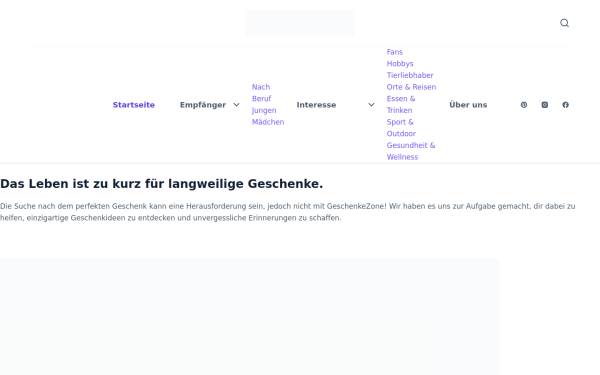
Task: Open the Jungen submenu link
Action: click(264, 110)
